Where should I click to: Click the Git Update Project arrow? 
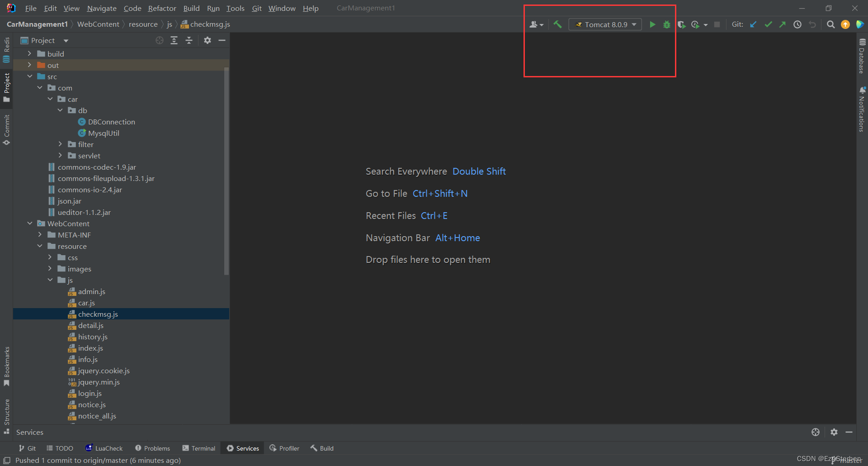[x=753, y=24]
